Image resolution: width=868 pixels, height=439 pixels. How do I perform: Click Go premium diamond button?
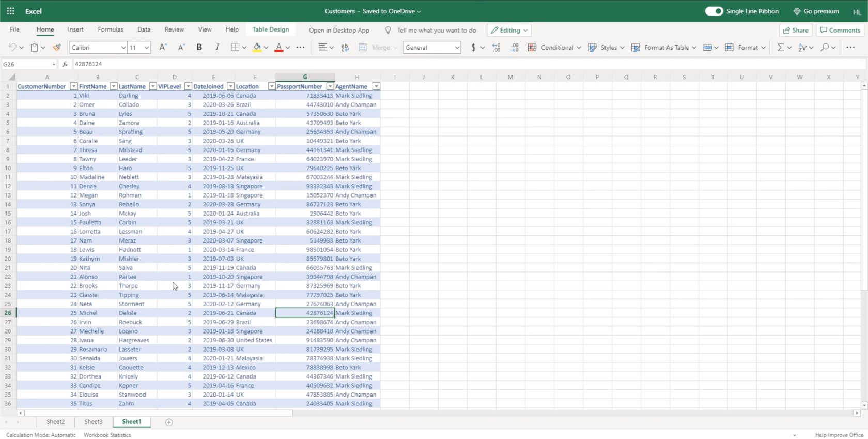[816, 11]
